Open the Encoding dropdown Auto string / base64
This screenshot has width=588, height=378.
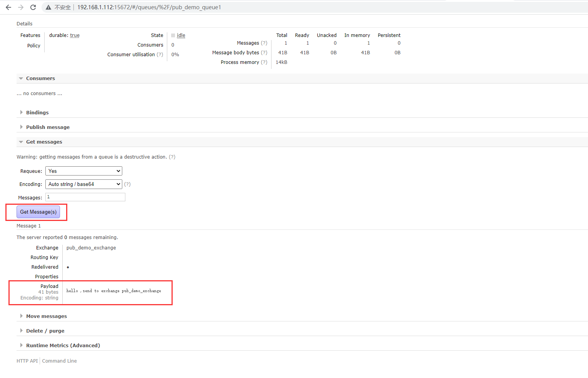[x=84, y=184]
